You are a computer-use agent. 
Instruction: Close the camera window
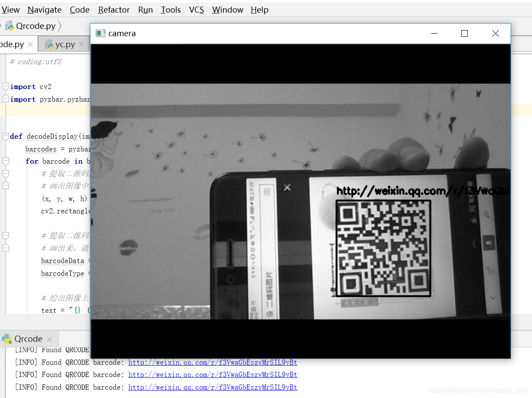click(495, 33)
